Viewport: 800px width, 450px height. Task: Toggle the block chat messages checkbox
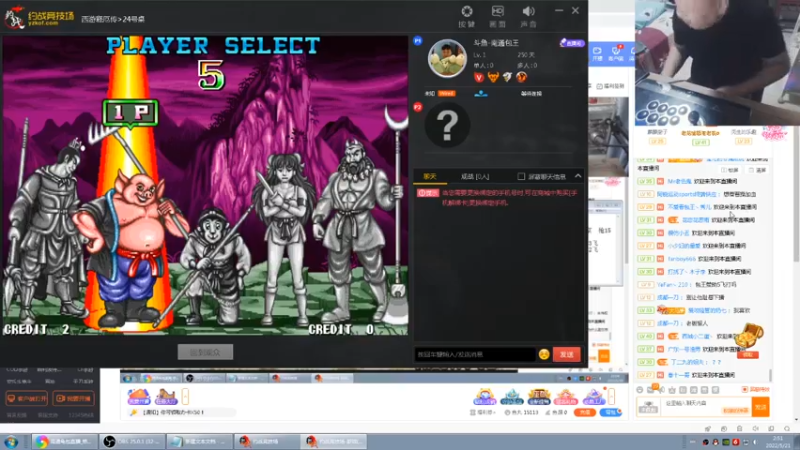tap(521, 177)
